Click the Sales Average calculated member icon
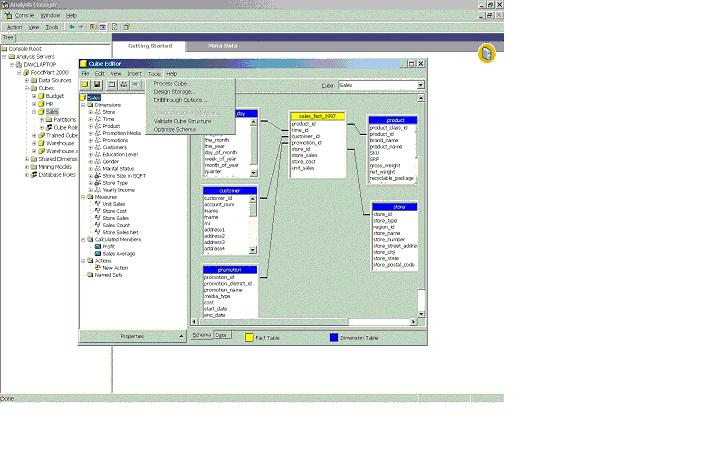 point(98,254)
